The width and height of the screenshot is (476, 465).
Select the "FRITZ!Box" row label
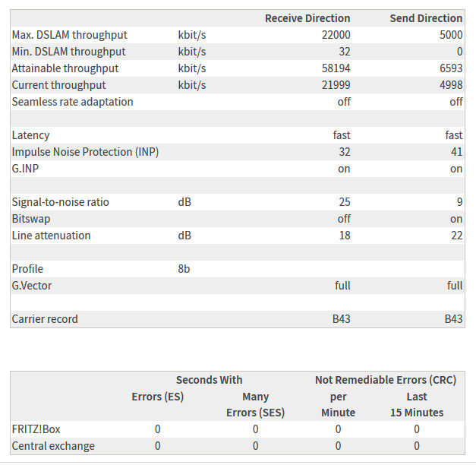tap(36, 429)
